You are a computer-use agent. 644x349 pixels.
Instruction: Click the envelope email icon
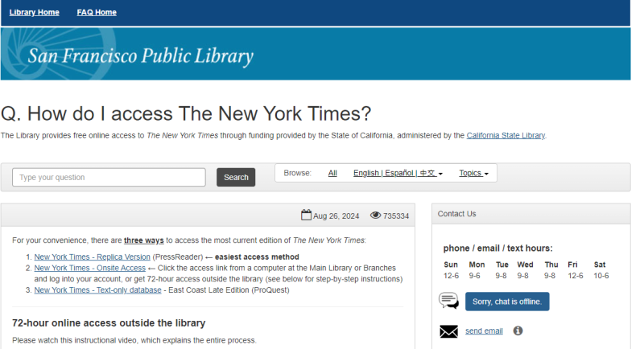[x=448, y=331]
